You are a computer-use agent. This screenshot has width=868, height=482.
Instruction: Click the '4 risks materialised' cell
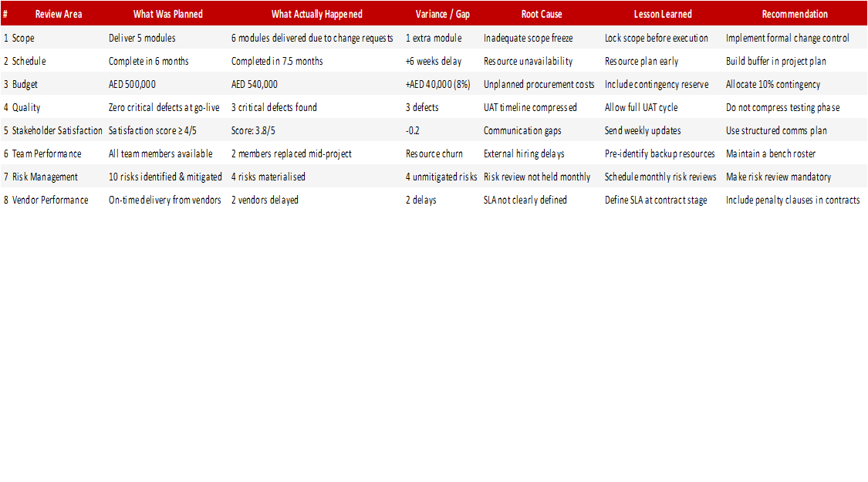(x=268, y=177)
